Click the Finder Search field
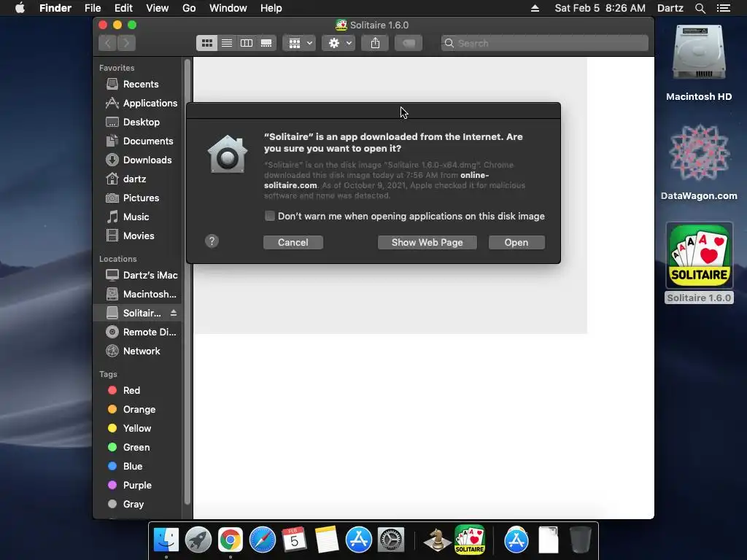747x560 pixels. coord(544,43)
